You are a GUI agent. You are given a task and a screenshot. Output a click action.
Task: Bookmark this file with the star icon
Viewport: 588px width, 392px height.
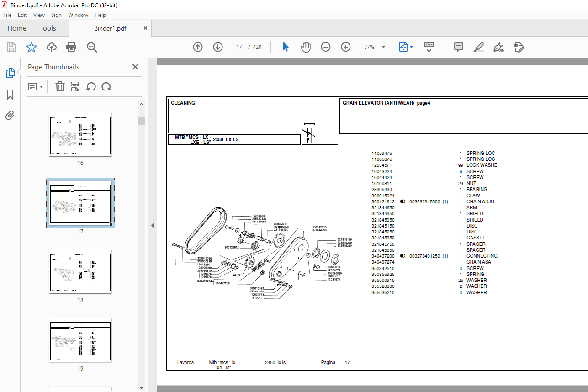[x=31, y=47]
